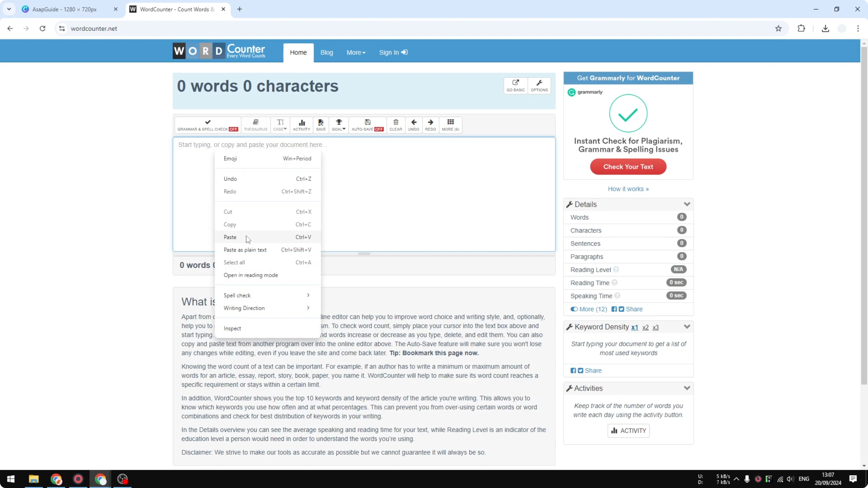Share Details on Twitter icon

pos(621,309)
